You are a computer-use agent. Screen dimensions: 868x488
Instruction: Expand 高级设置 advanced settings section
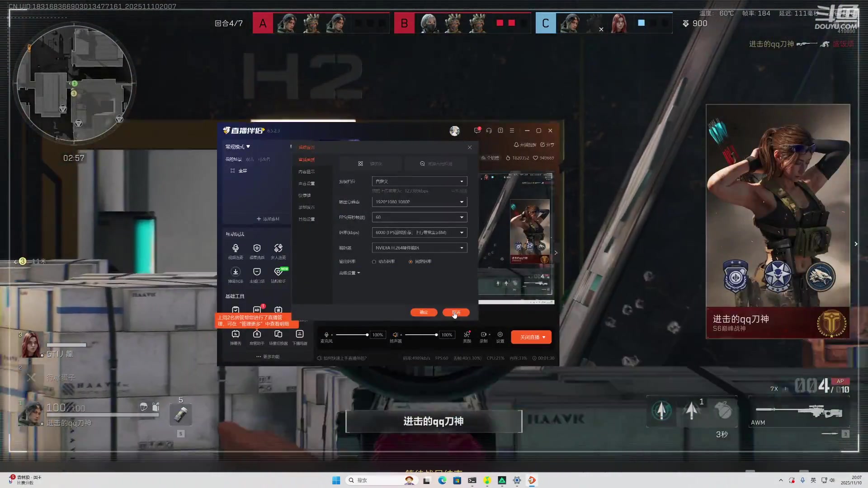[x=349, y=273]
